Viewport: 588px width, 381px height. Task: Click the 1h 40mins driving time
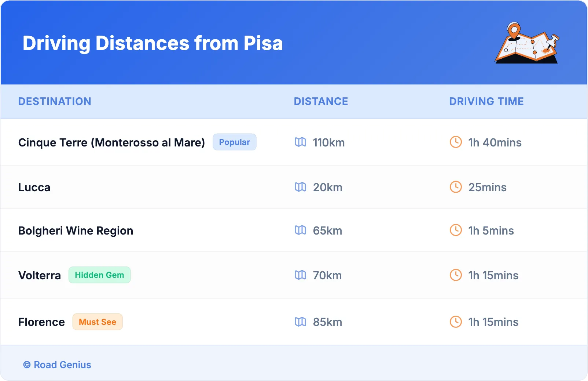coord(495,142)
